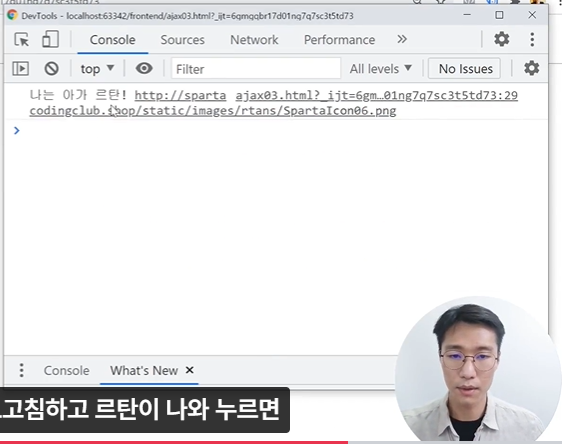Open DevTools settings gear in top bar
This screenshot has height=444, width=562.
[501, 39]
